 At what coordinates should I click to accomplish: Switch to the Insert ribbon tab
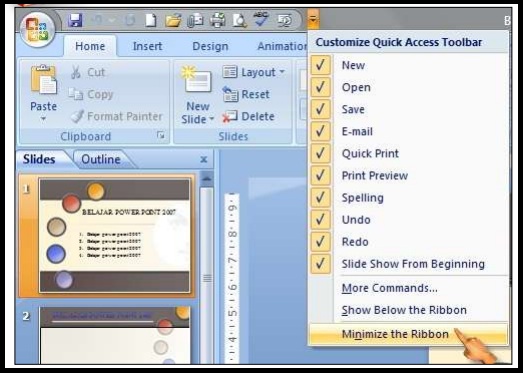click(x=147, y=46)
